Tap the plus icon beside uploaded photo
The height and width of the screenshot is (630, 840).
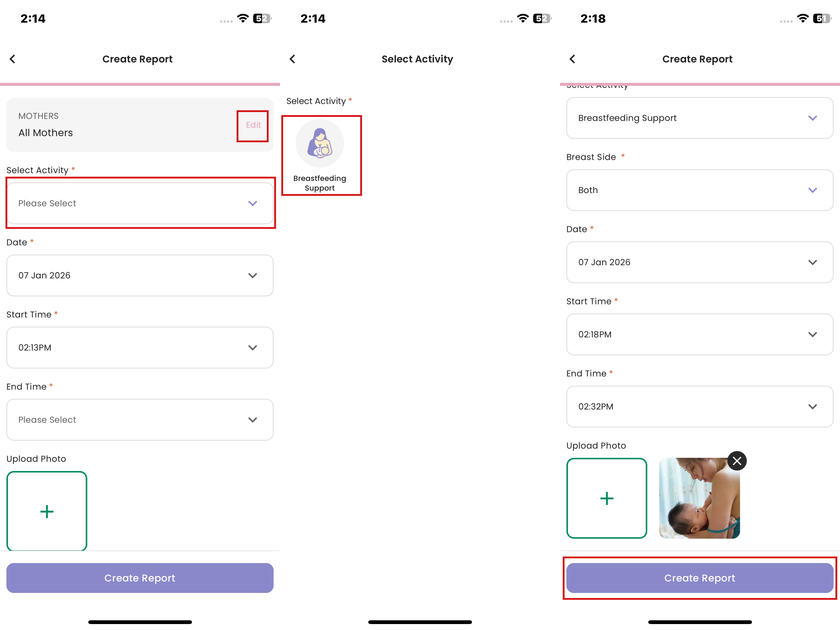[x=606, y=498]
